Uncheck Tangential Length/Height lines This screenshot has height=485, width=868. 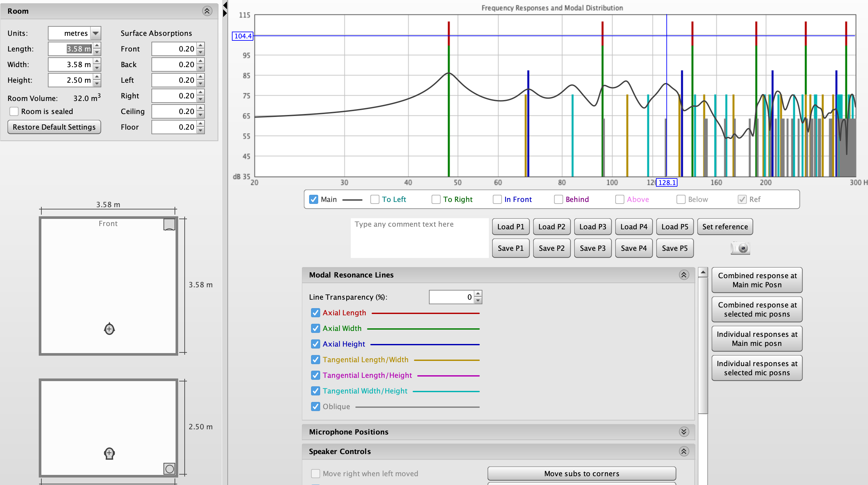coord(315,375)
